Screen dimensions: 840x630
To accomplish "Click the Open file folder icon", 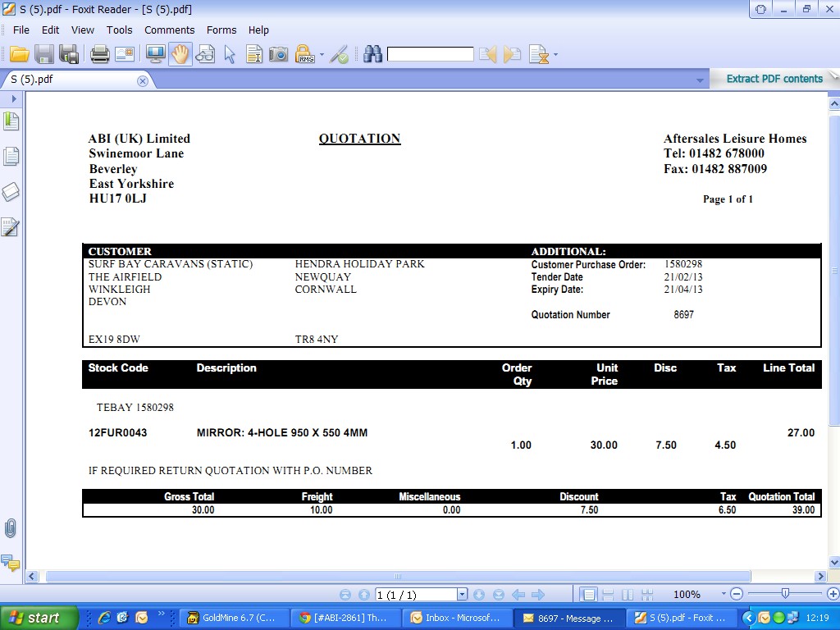I will click(x=20, y=55).
